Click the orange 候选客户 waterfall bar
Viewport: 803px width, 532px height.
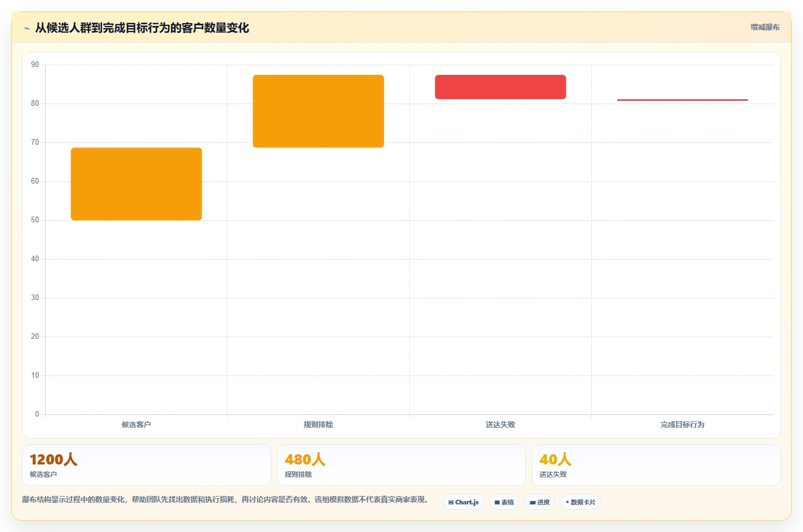136,184
